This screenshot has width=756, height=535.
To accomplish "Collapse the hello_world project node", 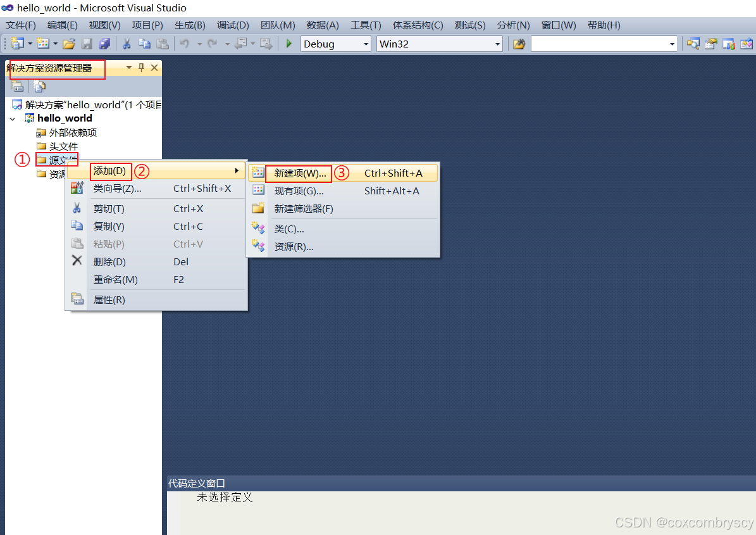I will [13, 118].
